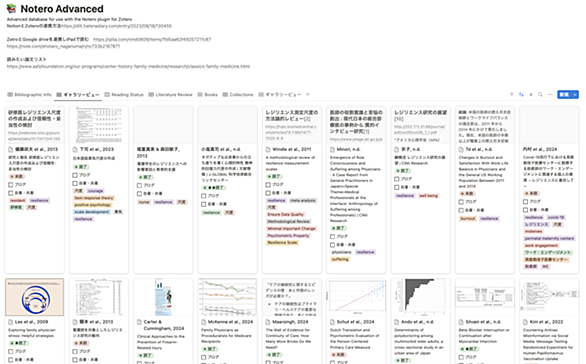This screenshot has height=364, width=586.
Task: Click the 'perinatal maternity centers' tag
Action: coord(549,238)
